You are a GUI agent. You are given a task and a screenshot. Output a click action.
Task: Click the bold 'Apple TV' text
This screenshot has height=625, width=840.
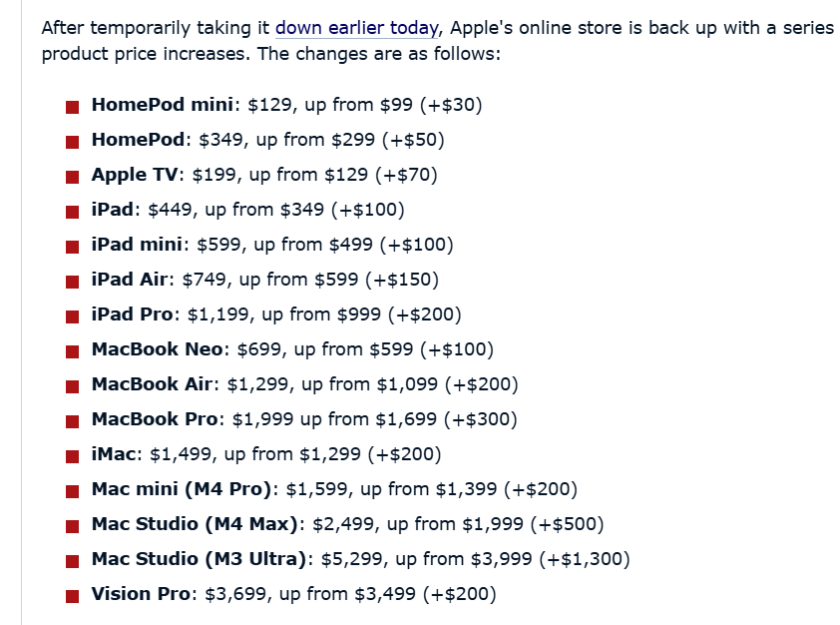135,174
